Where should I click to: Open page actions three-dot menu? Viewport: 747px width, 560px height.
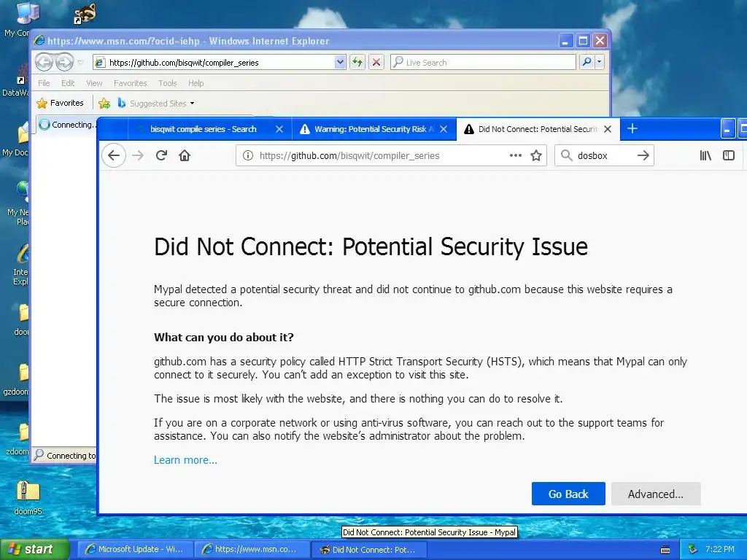tap(516, 155)
